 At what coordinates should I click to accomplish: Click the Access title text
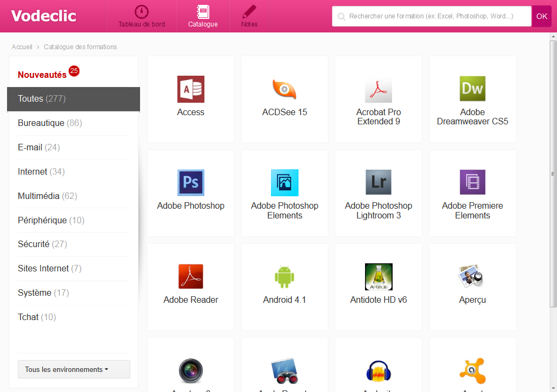click(191, 112)
